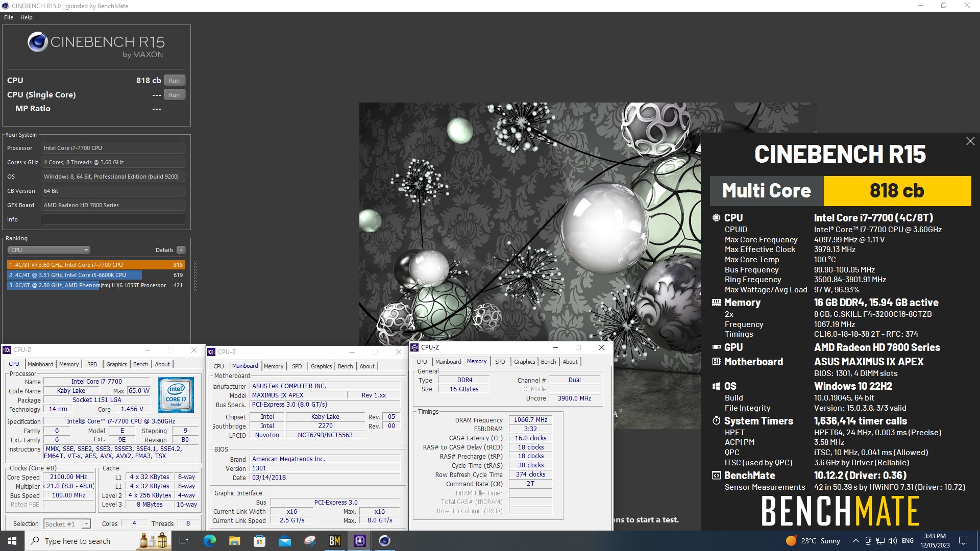
Task: Click the BenchMate section icon beside version 10.12.2
Action: 716,475
